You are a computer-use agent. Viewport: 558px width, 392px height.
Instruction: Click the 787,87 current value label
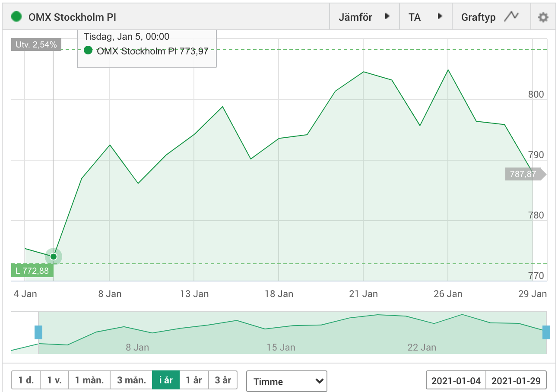pos(525,174)
